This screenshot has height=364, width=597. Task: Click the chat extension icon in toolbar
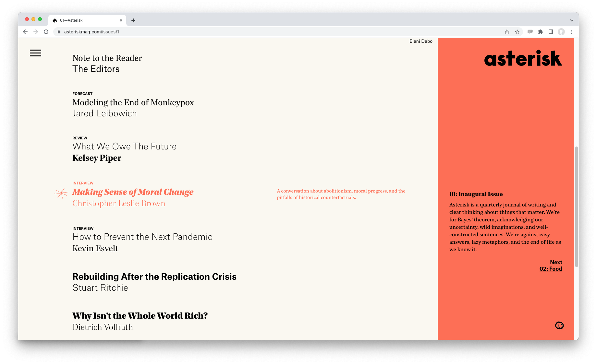[x=530, y=32]
